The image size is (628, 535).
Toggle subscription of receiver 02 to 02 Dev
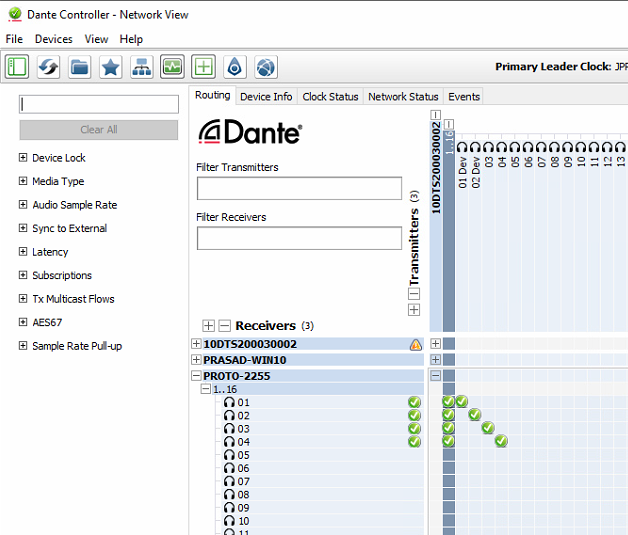[x=475, y=414]
